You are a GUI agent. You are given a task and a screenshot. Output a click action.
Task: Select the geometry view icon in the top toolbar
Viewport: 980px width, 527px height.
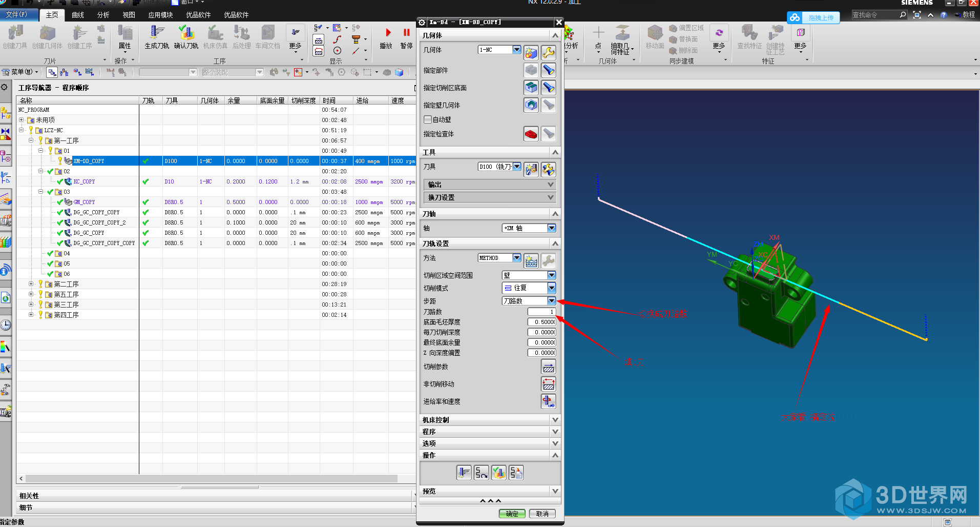pos(77,72)
